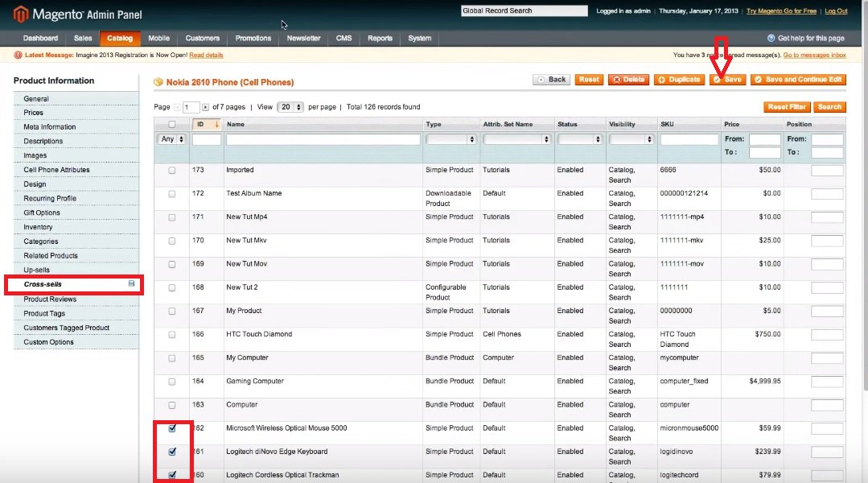Open the System menu
The height and width of the screenshot is (483, 868).
click(x=420, y=38)
